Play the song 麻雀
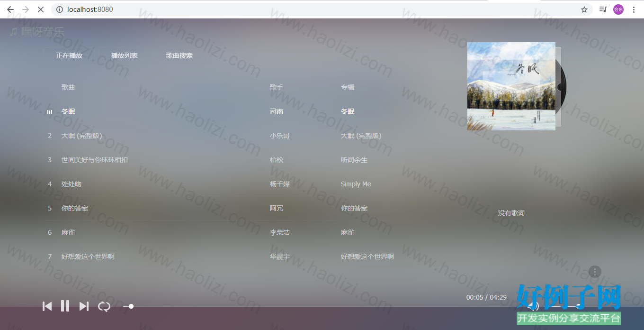This screenshot has height=330, width=644. tap(68, 232)
